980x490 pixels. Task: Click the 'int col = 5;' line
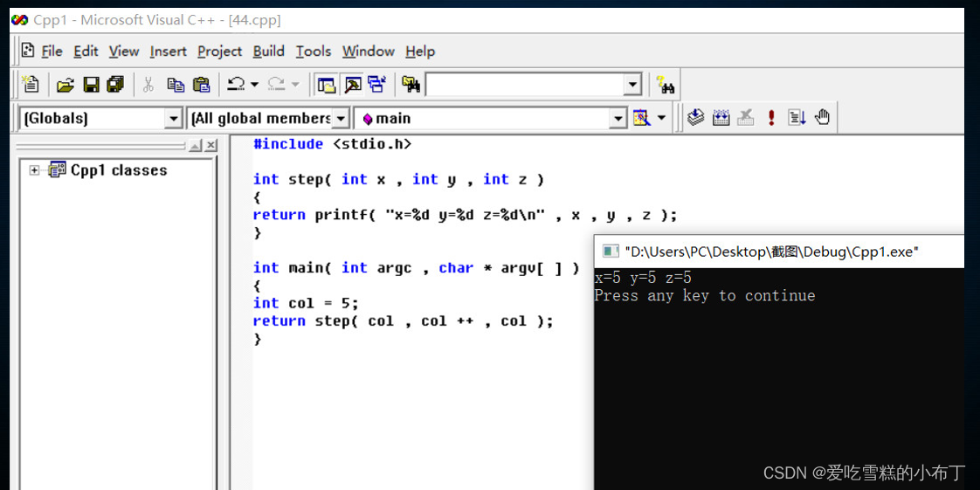307,303
